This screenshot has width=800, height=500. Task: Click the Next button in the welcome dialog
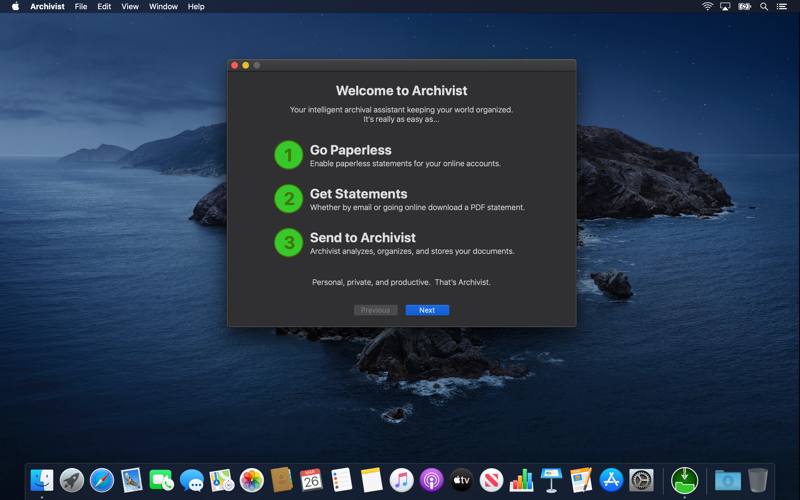tap(427, 310)
